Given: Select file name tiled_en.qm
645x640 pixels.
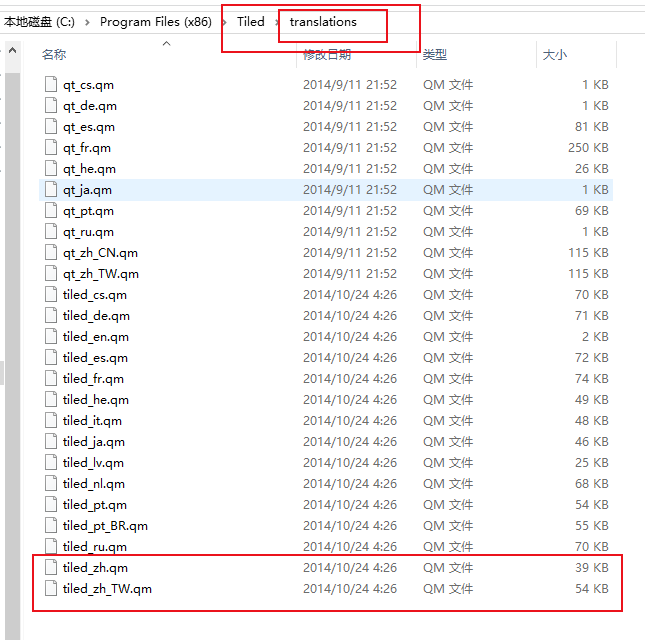Looking at the screenshot, I should (95, 336).
